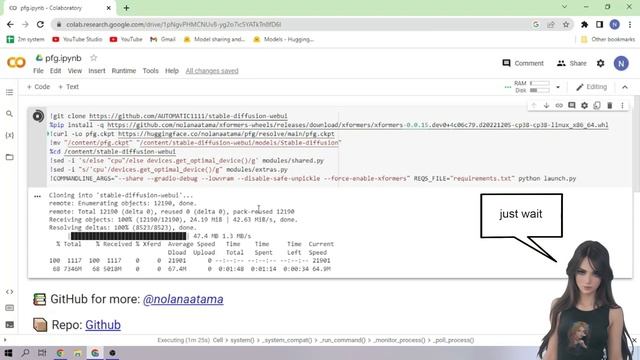This screenshot has width=640, height=360.
Task: Click the Comment button
Action: tap(523, 63)
